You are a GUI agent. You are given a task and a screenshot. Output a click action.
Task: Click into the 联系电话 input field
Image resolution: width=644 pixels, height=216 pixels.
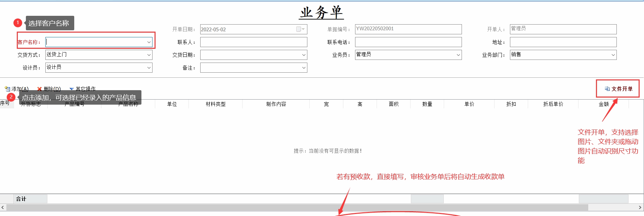[x=408, y=42]
